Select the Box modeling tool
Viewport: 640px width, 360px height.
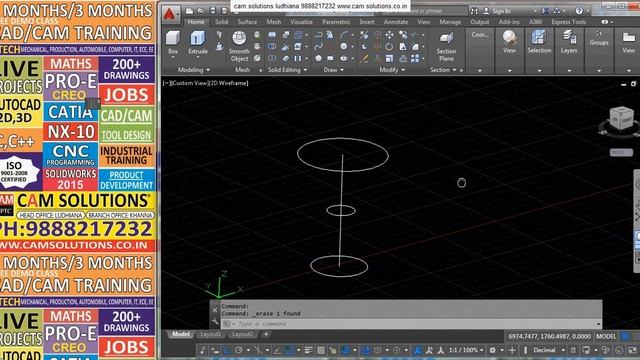[173, 43]
